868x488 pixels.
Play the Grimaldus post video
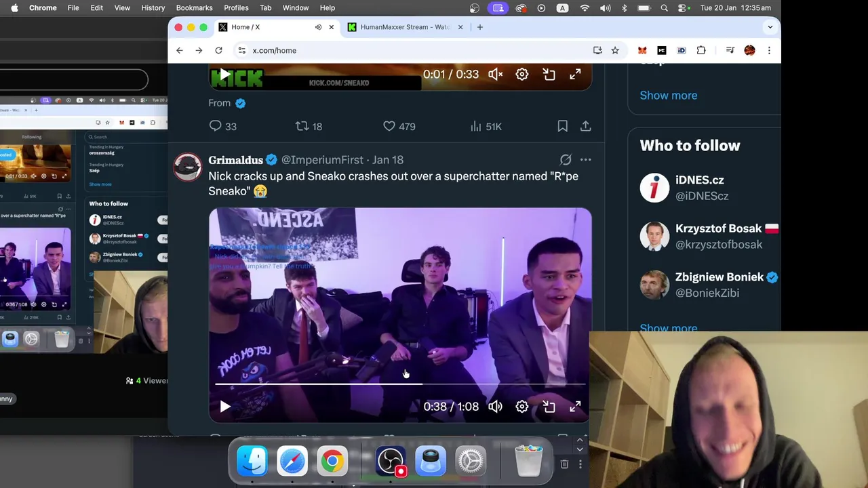pos(225,407)
